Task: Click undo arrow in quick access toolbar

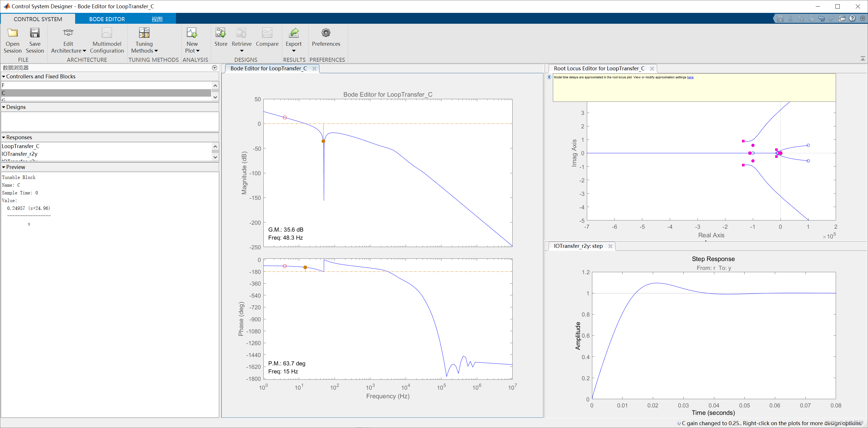Action: (821, 19)
